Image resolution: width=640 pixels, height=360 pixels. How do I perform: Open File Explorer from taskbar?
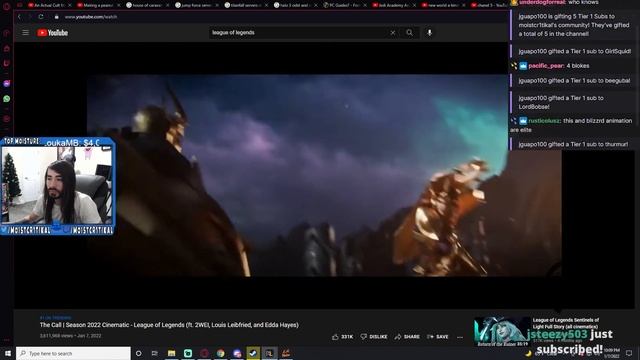(171, 353)
